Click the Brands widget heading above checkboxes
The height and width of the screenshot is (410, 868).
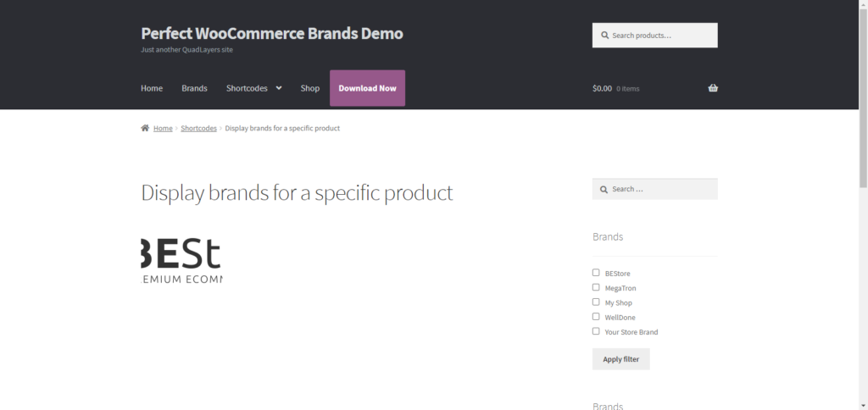click(x=607, y=237)
